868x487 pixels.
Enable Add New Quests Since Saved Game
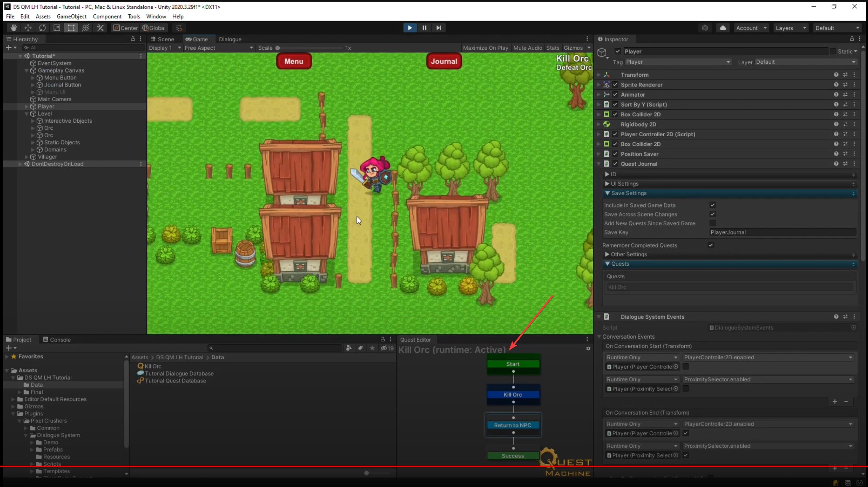(713, 223)
